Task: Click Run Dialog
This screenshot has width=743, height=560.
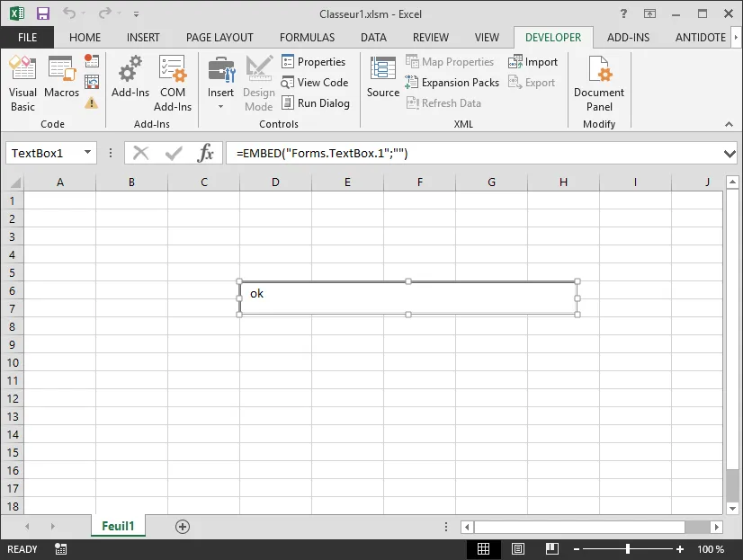Action: pyautogui.click(x=315, y=102)
